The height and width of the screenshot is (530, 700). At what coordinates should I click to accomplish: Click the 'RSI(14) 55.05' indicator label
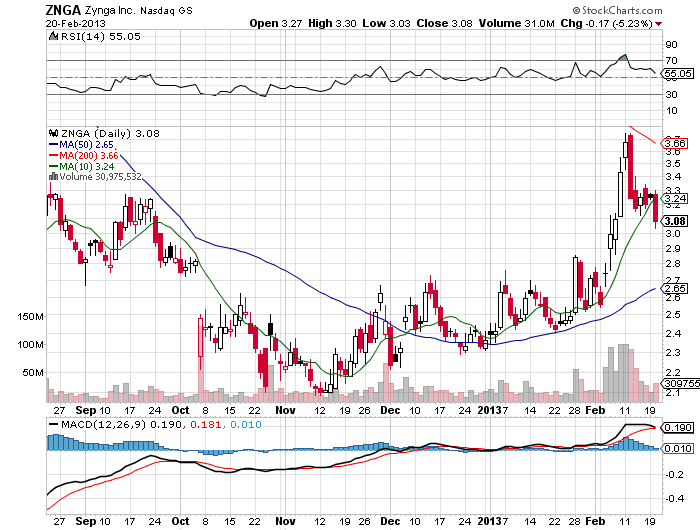(x=100, y=37)
